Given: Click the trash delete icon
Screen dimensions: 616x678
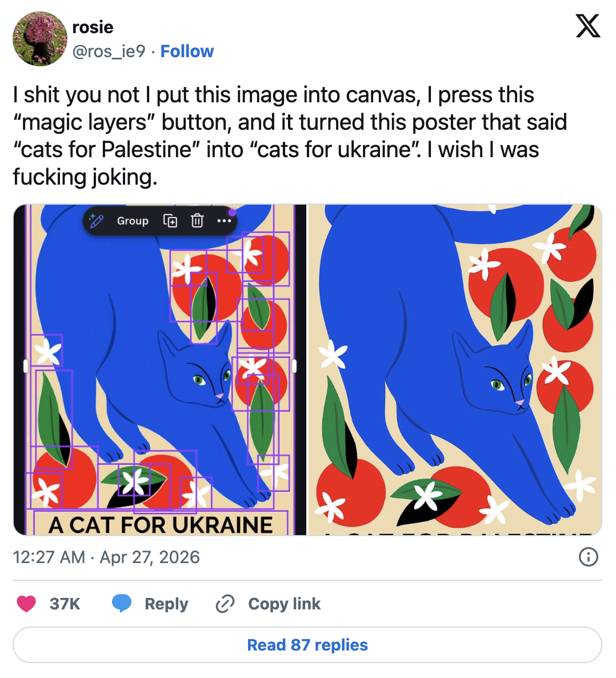Looking at the screenshot, I should click(197, 221).
